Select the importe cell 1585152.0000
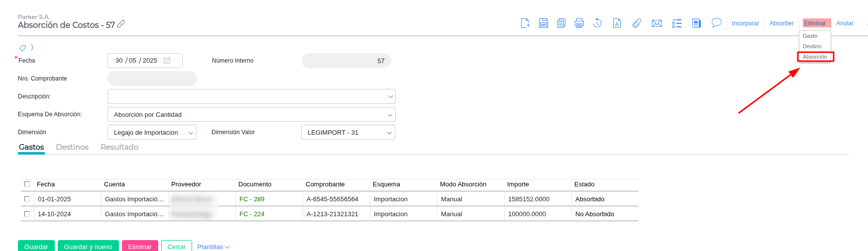This screenshot has height=251, width=868. pos(538,199)
